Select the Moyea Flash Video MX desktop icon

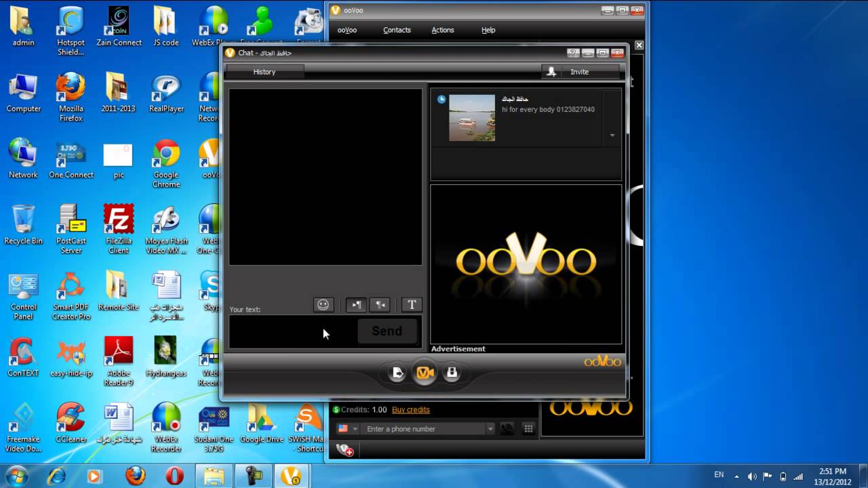[x=166, y=230]
